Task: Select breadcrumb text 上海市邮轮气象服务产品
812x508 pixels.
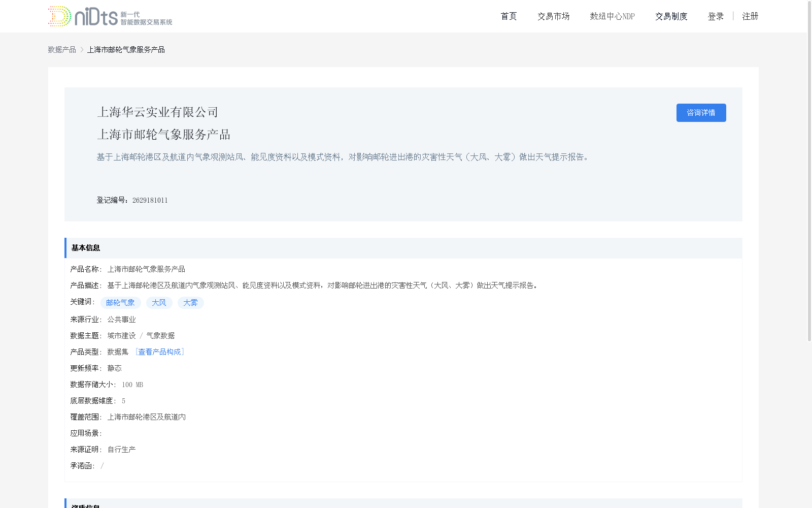Action: point(126,49)
